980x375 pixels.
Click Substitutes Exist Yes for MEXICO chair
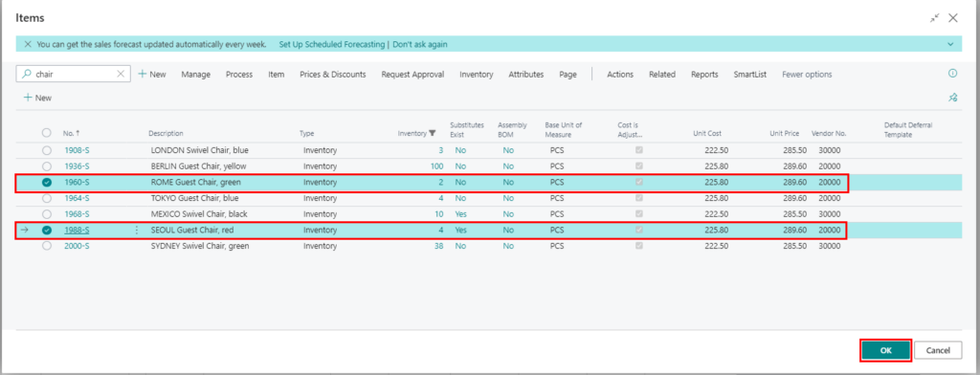461,214
